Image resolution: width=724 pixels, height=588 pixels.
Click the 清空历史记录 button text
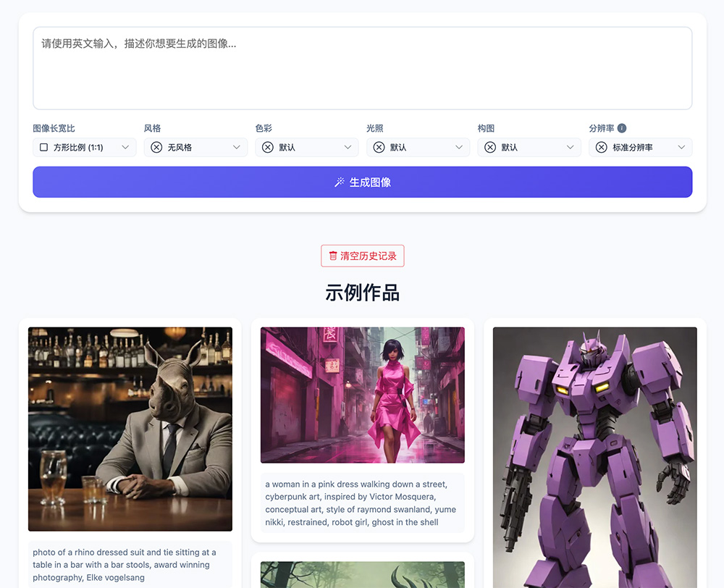369,256
